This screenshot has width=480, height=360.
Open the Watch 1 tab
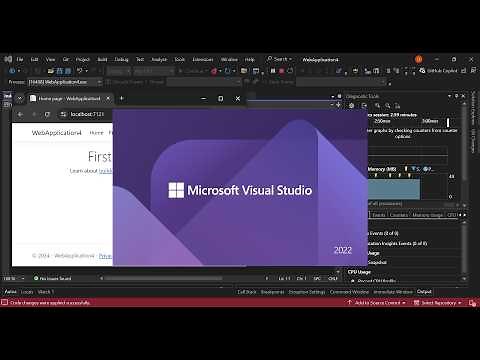click(x=45, y=292)
